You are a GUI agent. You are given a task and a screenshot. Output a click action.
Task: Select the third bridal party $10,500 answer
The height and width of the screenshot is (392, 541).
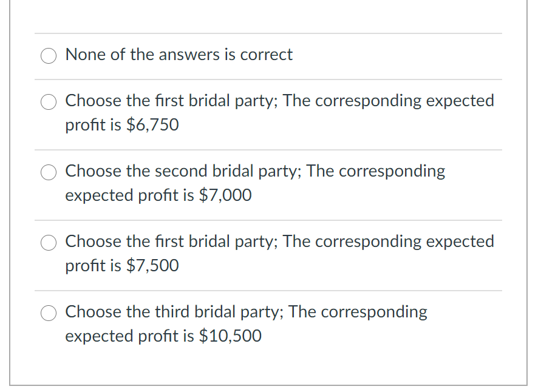point(49,313)
